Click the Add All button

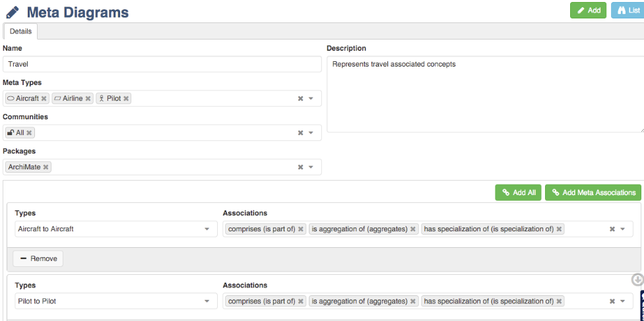point(519,192)
